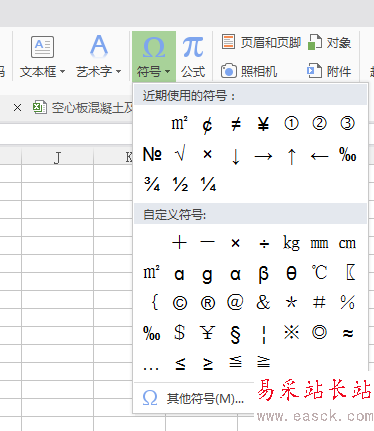Insert circled number ② symbol
The image size is (374, 431).
coord(319,124)
